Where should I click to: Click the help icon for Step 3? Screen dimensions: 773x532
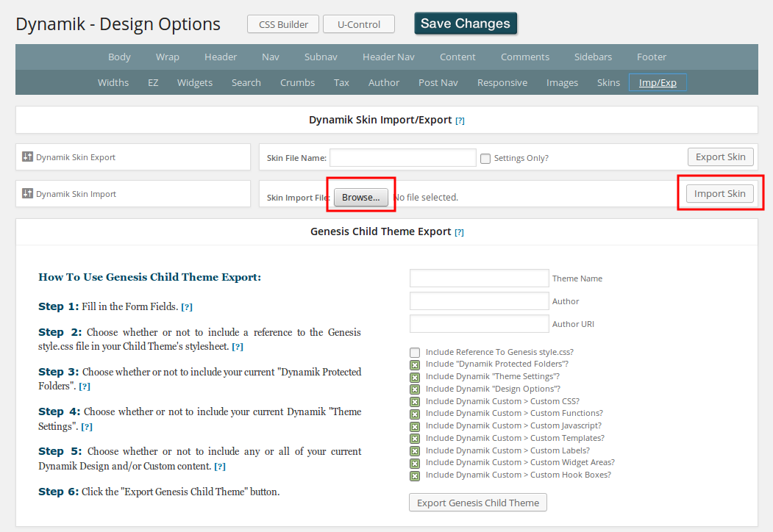pos(85,387)
